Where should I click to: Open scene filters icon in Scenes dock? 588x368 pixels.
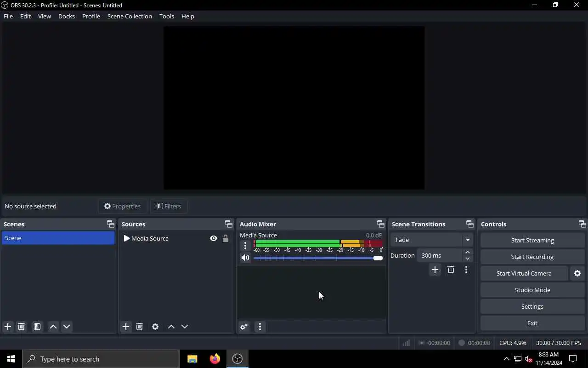click(x=37, y=327)
